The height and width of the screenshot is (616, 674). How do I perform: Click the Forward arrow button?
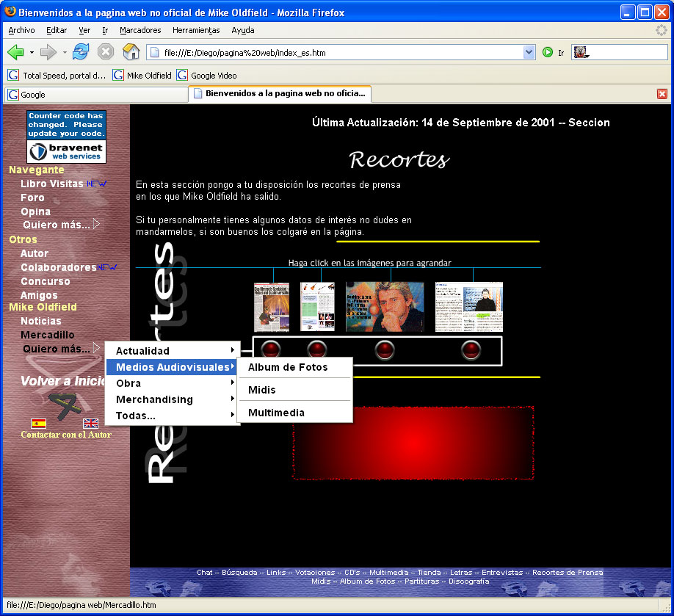coord(48,52)
